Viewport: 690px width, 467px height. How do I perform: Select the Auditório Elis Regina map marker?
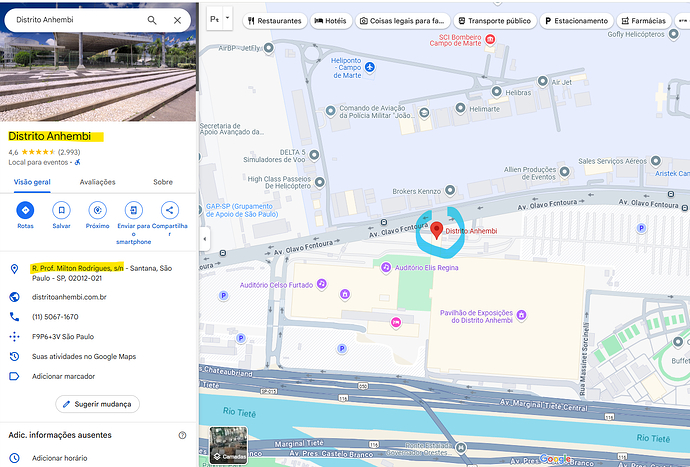385,267
